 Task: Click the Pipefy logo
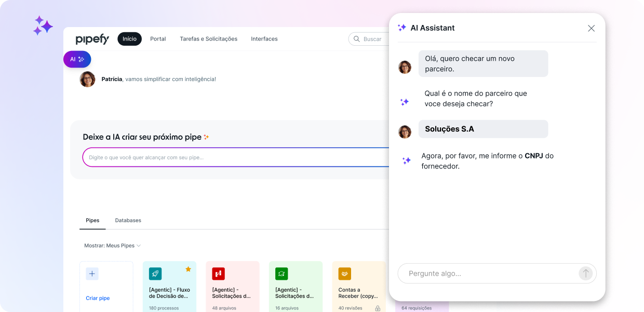click(92, 39)
